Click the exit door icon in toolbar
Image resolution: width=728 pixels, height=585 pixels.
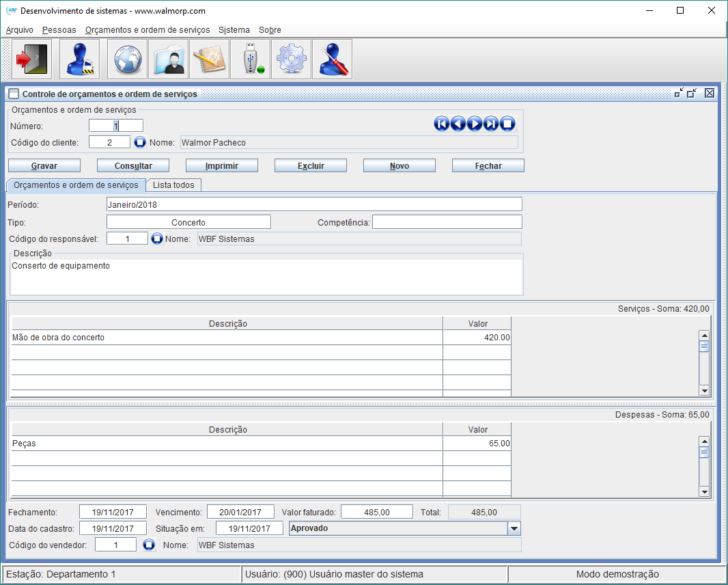click(31, 59)
